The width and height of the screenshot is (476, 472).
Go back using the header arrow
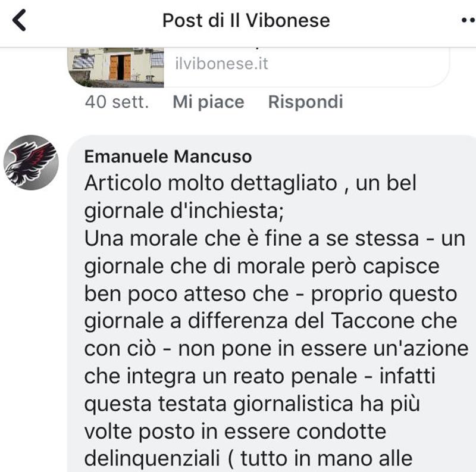[19, 20]
